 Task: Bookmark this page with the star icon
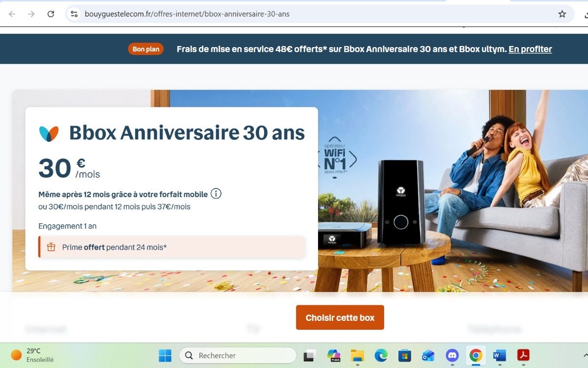[562, 14]
